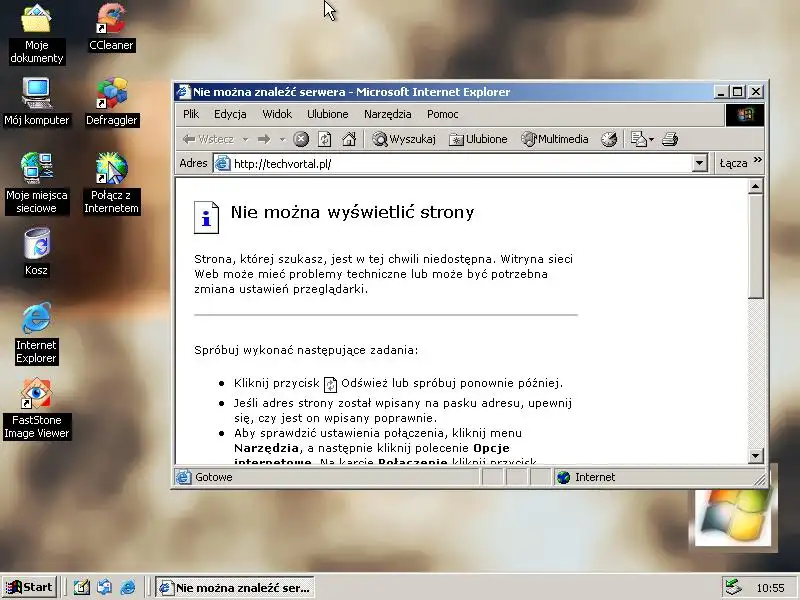The height and width of the screenshot is (600, 800).
Task: Open Moje dokumenty desktop icon
Action: (36, 33)
